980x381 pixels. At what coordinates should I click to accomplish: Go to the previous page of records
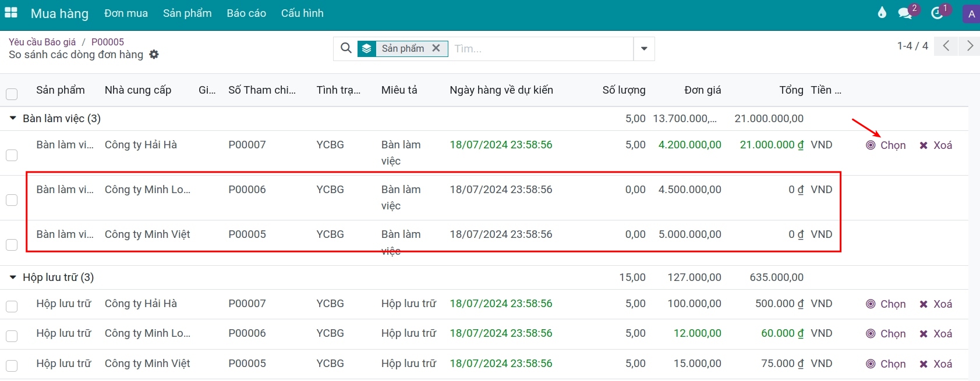pyautogui.click(x=946, y=46)
